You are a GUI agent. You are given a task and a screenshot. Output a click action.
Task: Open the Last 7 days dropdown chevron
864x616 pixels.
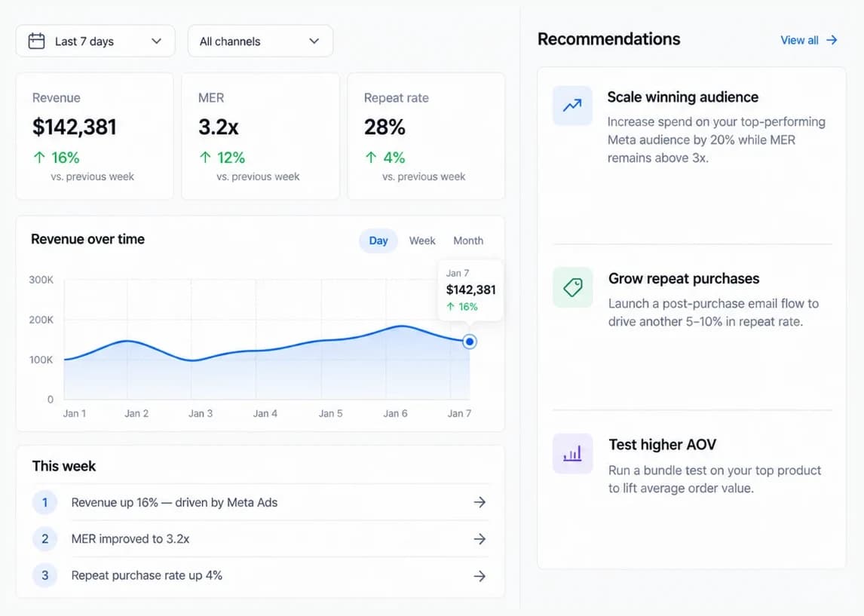pos(157,41)
